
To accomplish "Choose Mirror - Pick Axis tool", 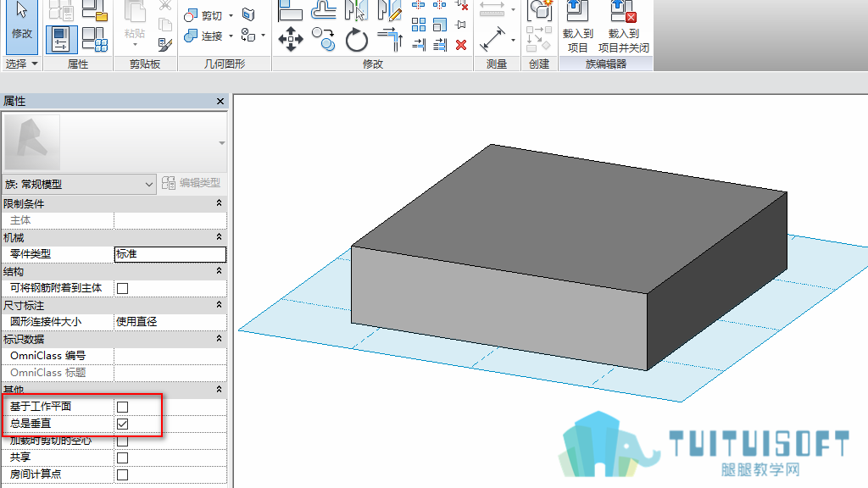I will [x=356, y=10].
